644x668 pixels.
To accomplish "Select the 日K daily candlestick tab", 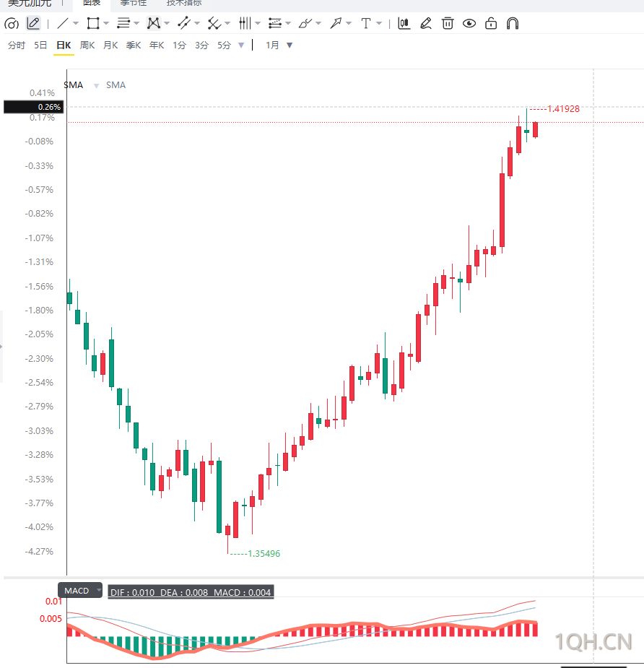I will [64, 45].
